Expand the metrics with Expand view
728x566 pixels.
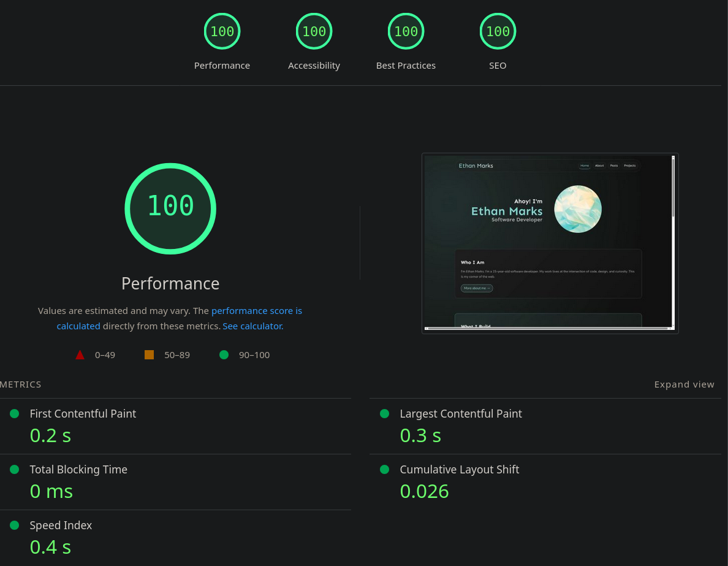click(684, 384)
